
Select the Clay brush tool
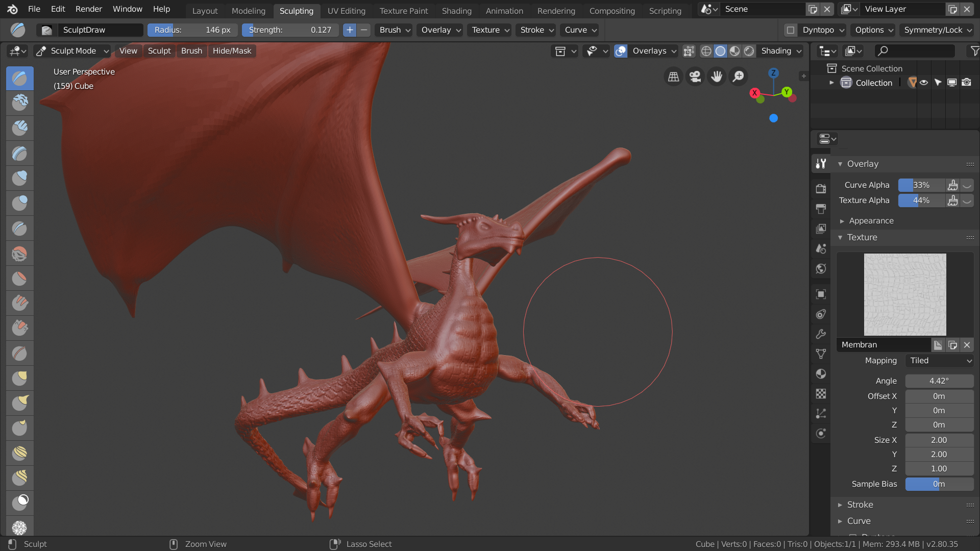[19, 103]
